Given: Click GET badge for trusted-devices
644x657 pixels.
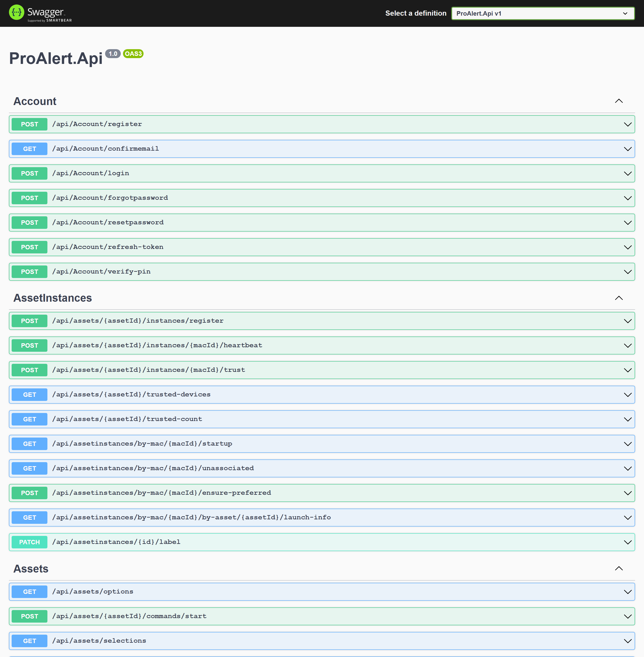Looking at the screenshot, I should [30, 395].
